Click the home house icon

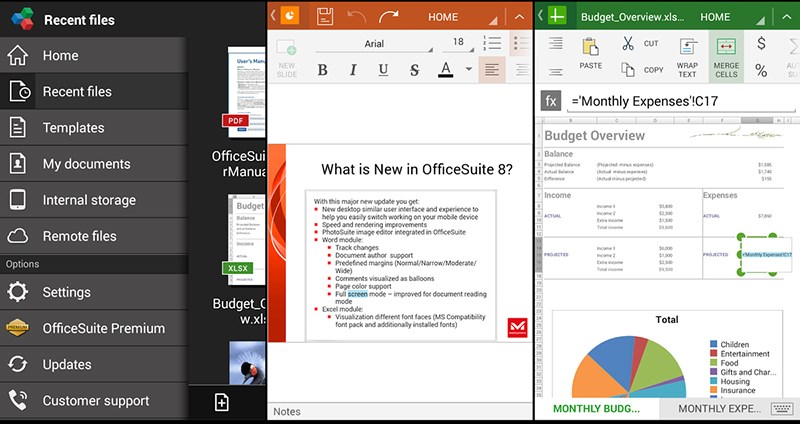[x=17, y=55]
